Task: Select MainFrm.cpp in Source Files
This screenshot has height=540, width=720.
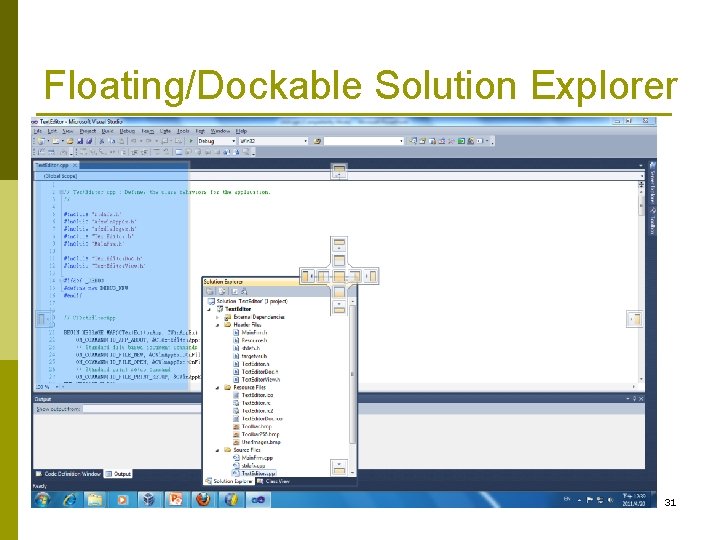Action: pos(253,458)
